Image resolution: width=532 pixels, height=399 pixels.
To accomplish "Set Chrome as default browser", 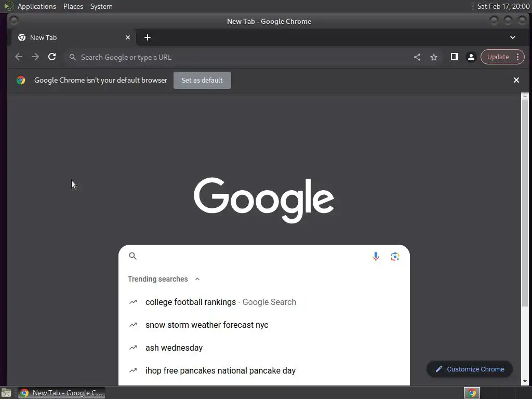I will [x=202, y=80].
